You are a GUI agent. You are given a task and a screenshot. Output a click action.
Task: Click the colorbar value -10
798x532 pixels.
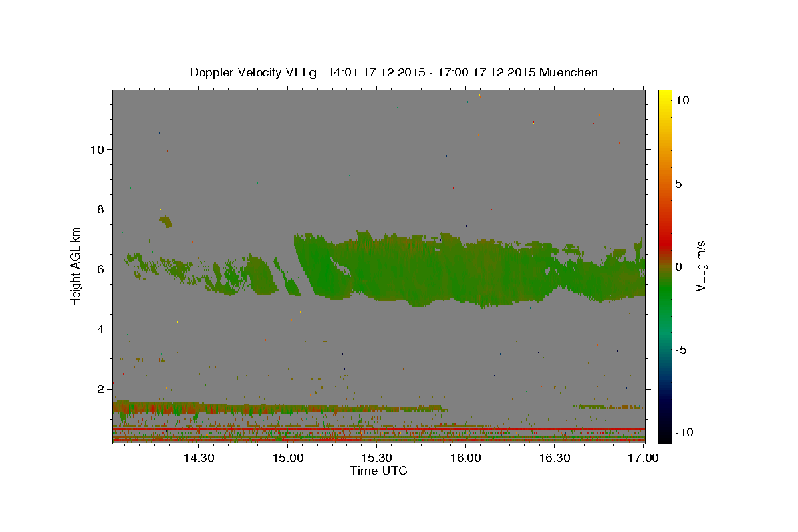pyautogui.click(x=684, y=432)
